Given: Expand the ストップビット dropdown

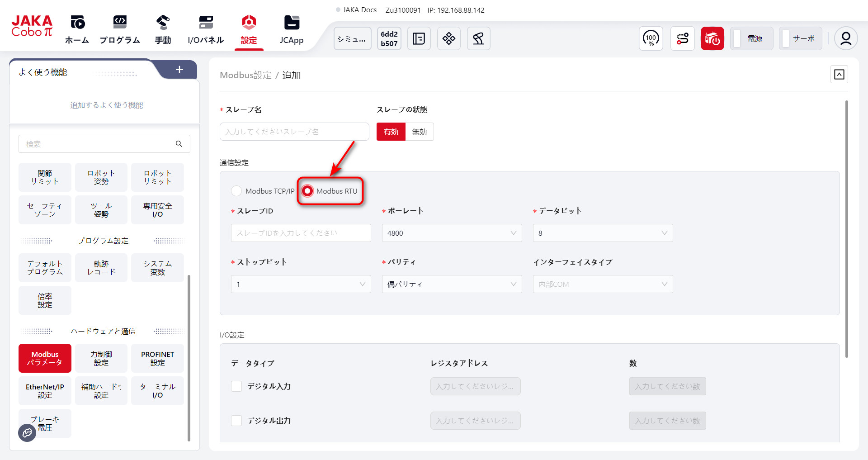Looking at the screenshot, I should click(301, 284).
